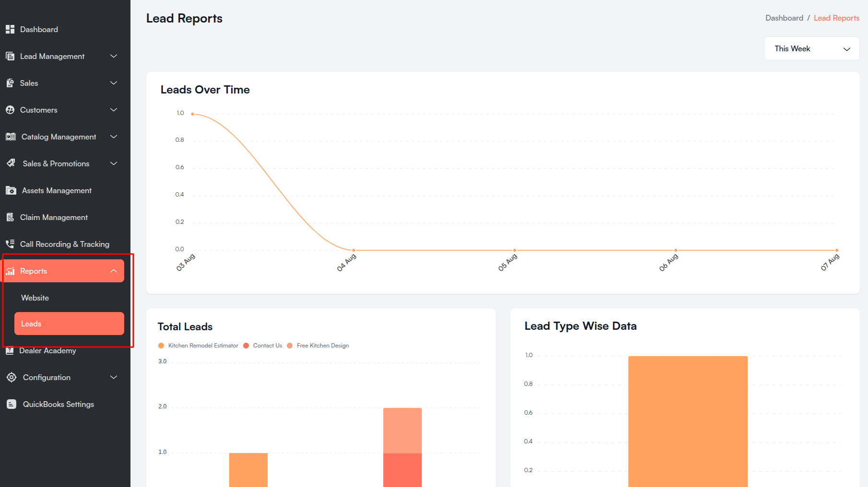This screenshot has height=487, width=868.
Task: Click the Configuration gear icon
Action: (x=12, y=377)
